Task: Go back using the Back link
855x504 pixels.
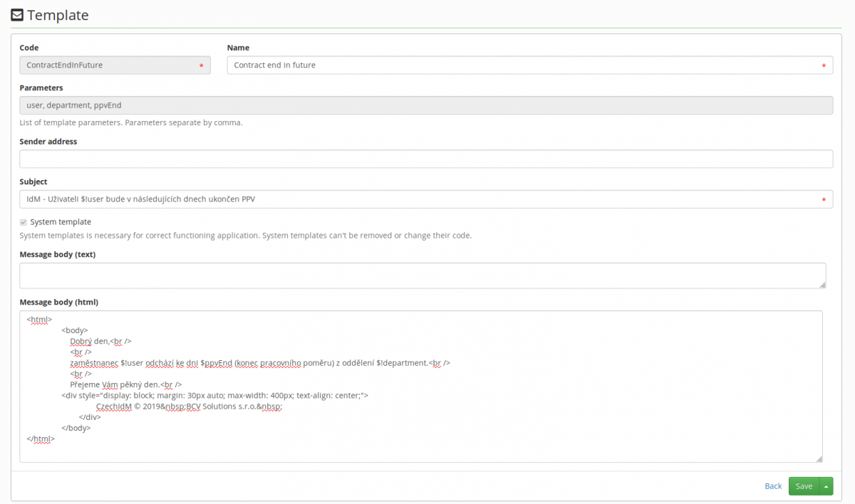Action: 773,486
